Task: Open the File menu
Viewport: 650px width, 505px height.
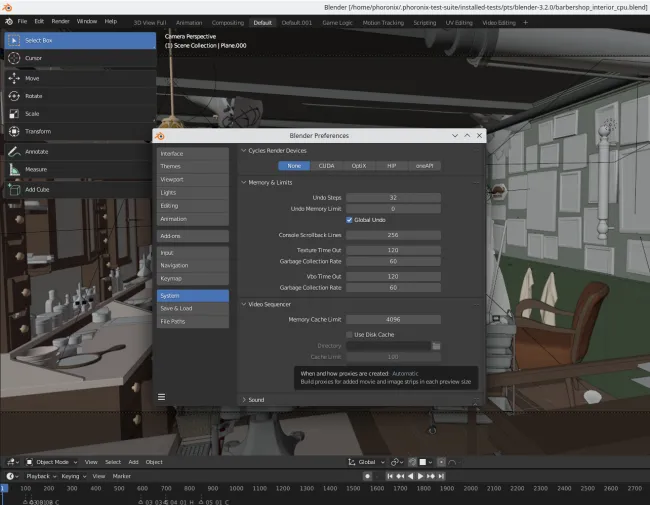Action: (x=22, y=22)
